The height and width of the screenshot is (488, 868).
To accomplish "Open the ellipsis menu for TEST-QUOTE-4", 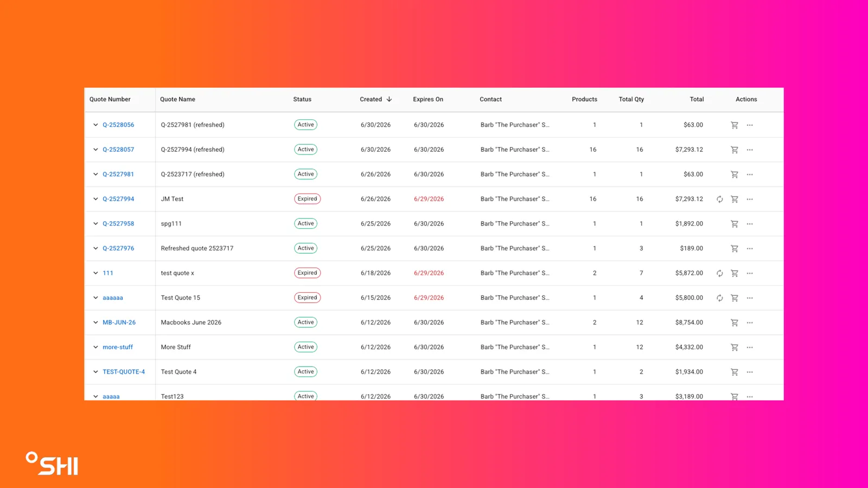I will [750, 372].
